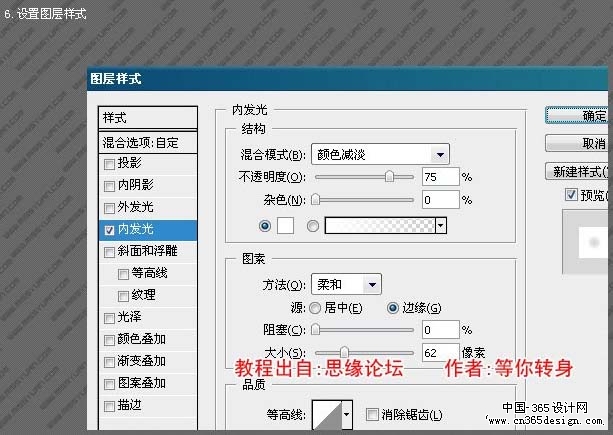Image resolution: width=613 pixels, height=435 pixels.
Task: Select the 描边 entry label
Action: (x=129, y=405)
